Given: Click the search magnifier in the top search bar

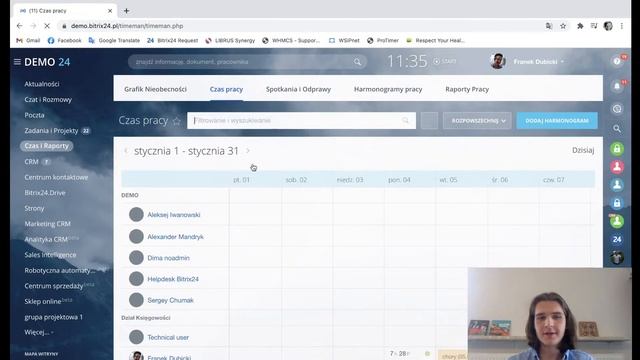Looking at the screenshot, I should click(x=357, y=62).
